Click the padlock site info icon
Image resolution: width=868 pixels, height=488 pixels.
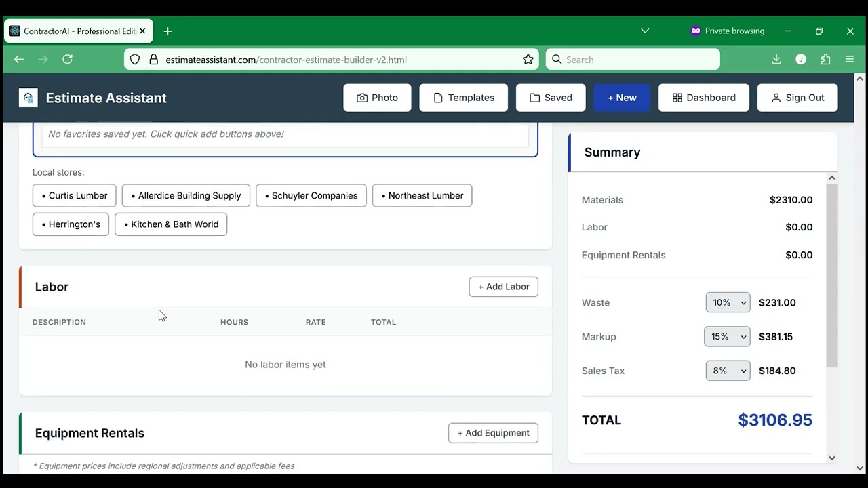point(153,60)
